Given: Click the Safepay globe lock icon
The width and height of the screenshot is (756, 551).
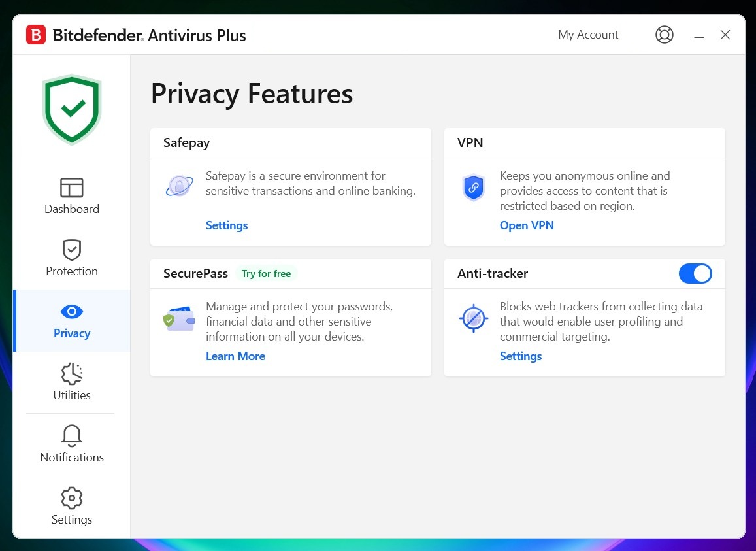Looking at the screenshot, I should [x=179, y=186].
